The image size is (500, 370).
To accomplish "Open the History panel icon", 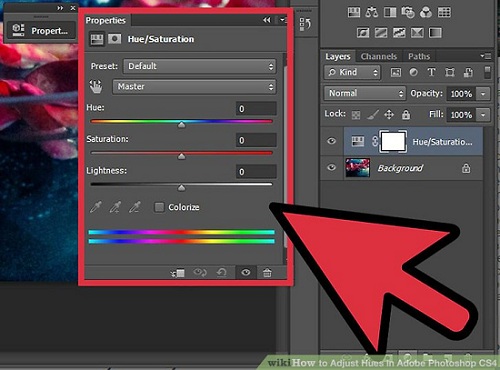I will pos(305,25).
